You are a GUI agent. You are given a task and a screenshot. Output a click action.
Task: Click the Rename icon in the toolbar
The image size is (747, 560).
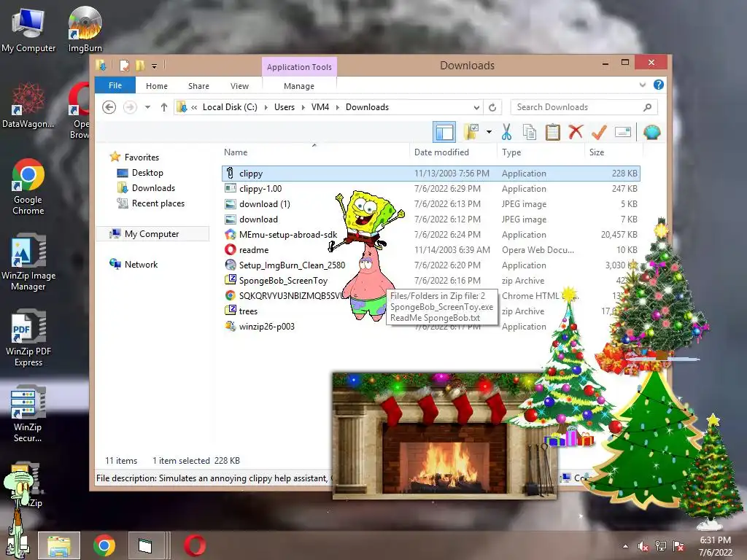click(623, 132)
